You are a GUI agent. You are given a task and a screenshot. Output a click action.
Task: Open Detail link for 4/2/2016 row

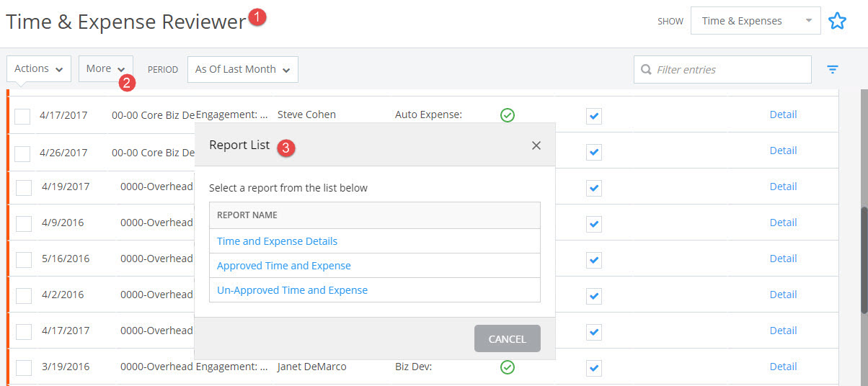pyautogui.click(x=783, y=295)
